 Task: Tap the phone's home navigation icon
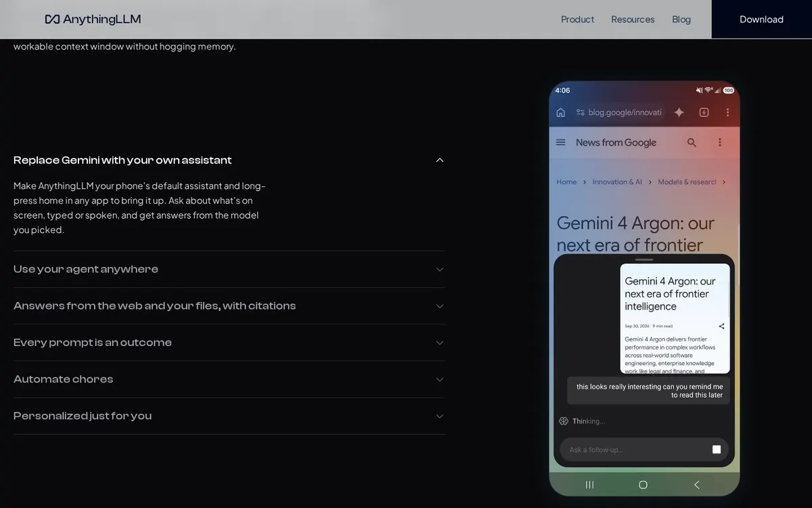coord(644,484)
